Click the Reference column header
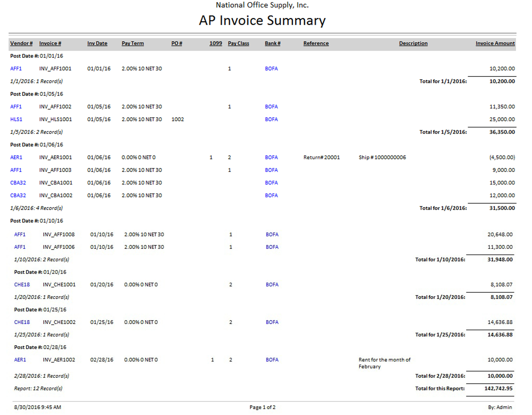 pyautogui.click(x=316, y=43)
